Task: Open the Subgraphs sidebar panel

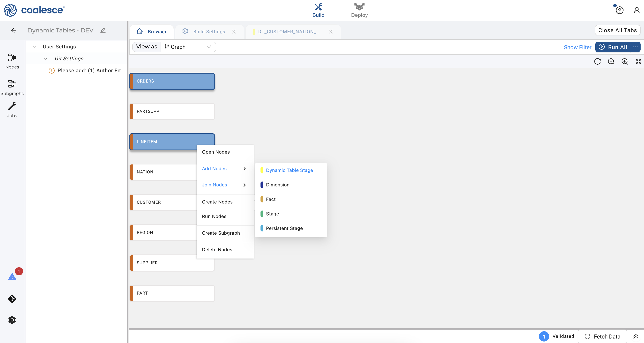Action: [x=12, y=87]
